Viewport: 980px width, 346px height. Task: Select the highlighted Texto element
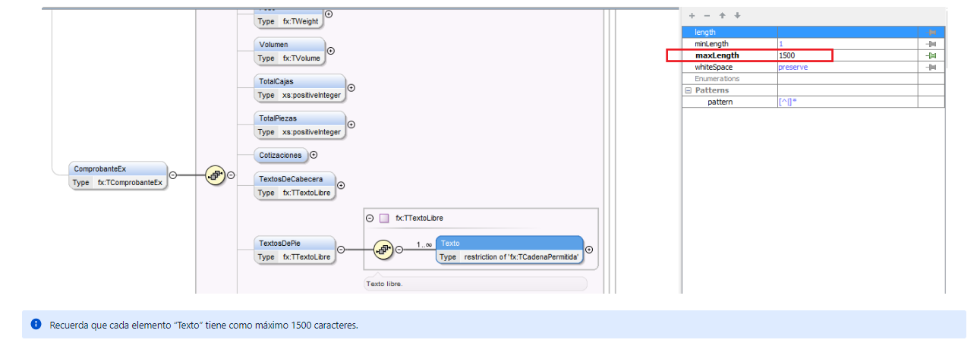pos(509,249)
